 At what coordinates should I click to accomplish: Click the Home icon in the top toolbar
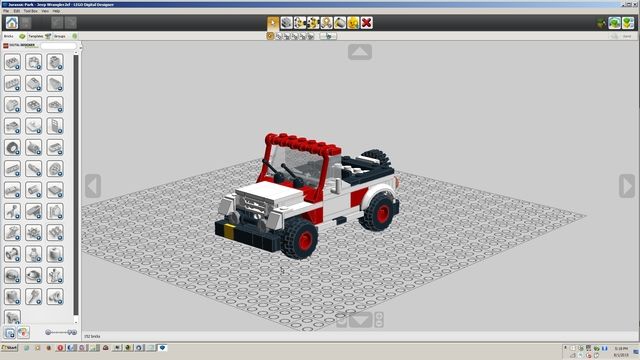tap(11, 22)
